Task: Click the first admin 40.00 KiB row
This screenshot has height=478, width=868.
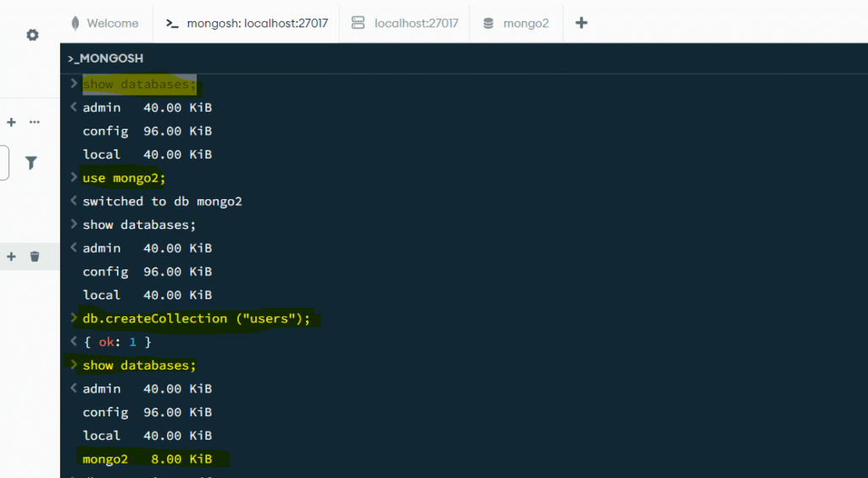Action: click(x=147, y=108)
